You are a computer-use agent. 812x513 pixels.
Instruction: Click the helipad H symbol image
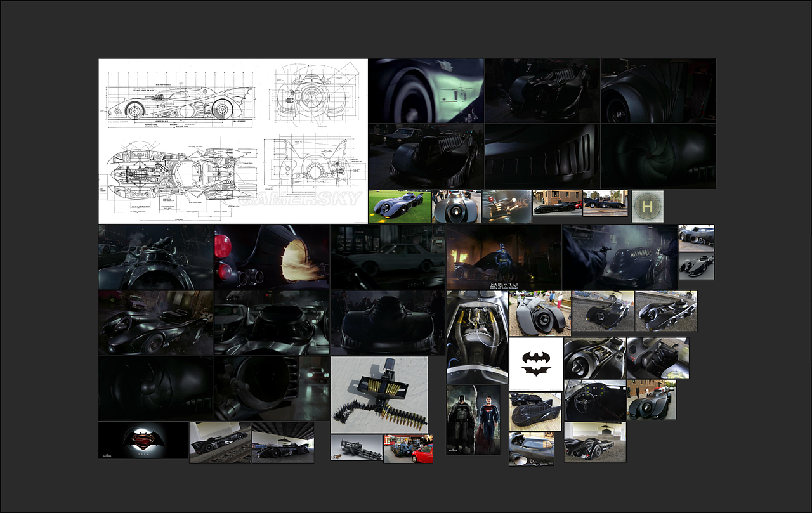click(x=647, y=206)
